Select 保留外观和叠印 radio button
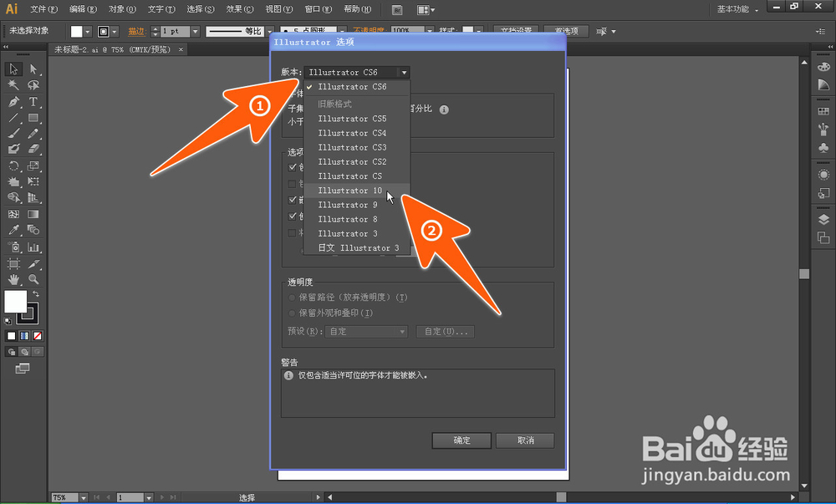836x504 pixels. pos(292,313)
